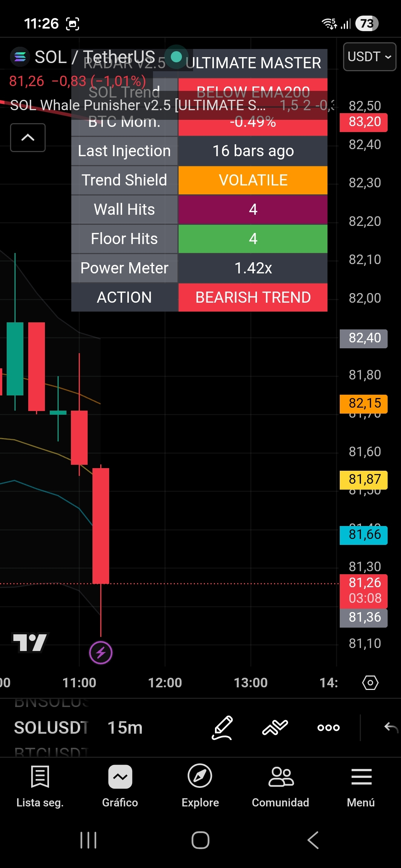Tap the Android home button
The width and height of the screenshot is (401, 868).
(200, 840)
